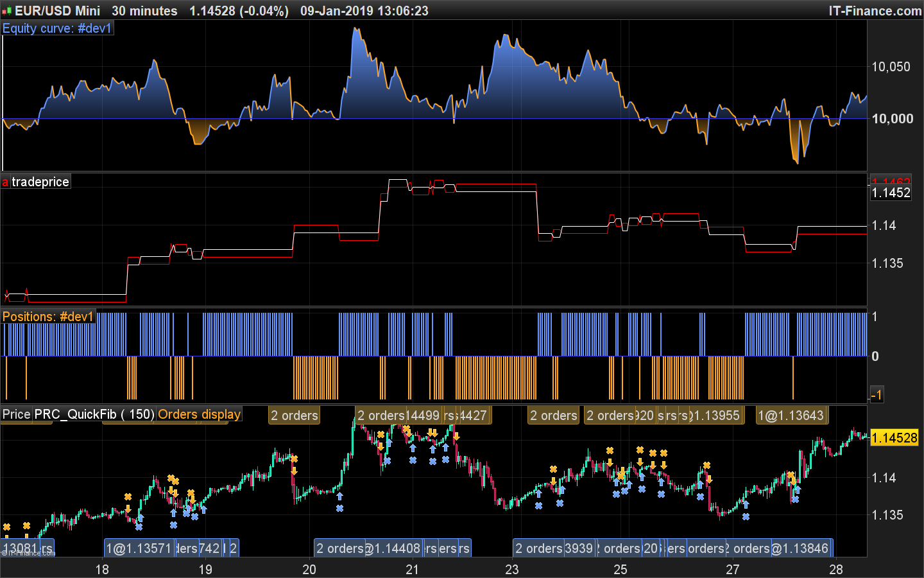This screenshot has width=924, height=578.
Task: Click the orange -1 short position marker
Action: pos(876,395)
